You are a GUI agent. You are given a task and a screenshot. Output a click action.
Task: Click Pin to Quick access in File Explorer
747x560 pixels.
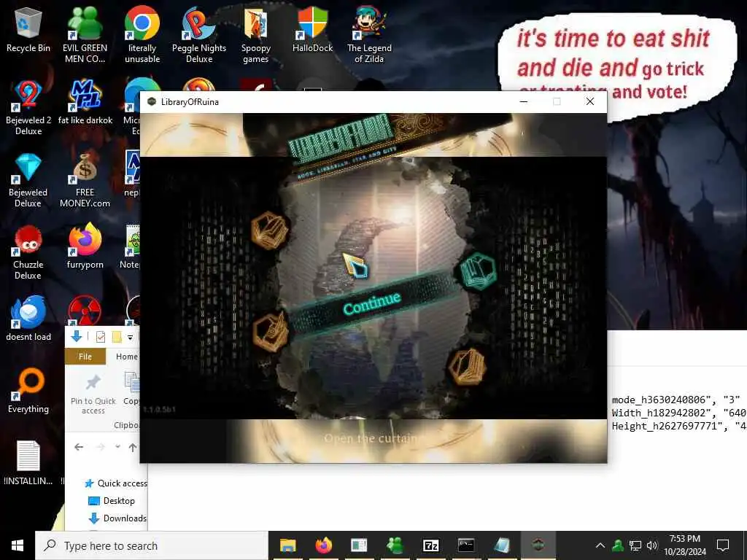tap(93, 394)
